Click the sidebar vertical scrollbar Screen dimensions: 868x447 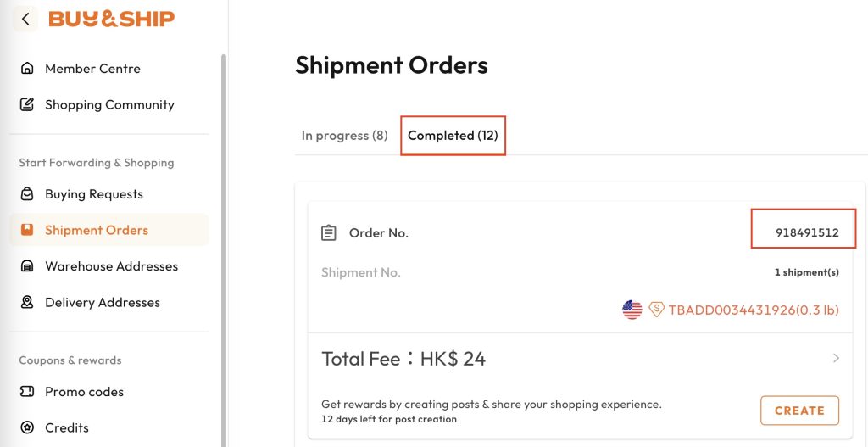click(224, 254)
